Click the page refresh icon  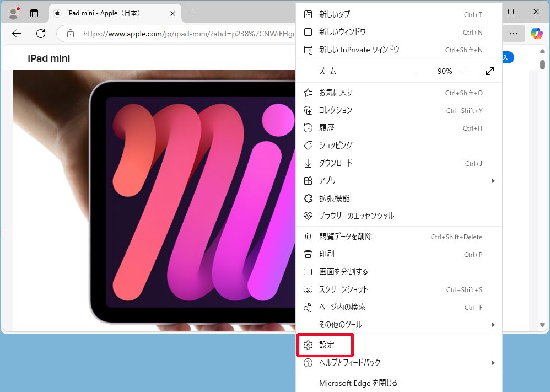tap(41, 34)
